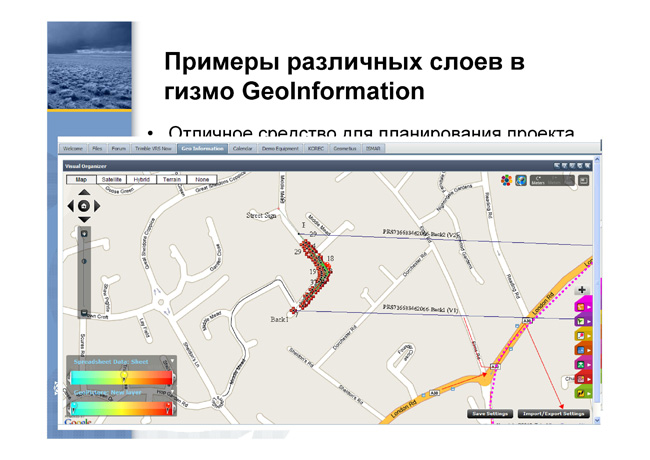Image resolution: width=650 pixels, height=460 pixels.
Task: Pan the map down with the arrow
Action: coord(84,219)
